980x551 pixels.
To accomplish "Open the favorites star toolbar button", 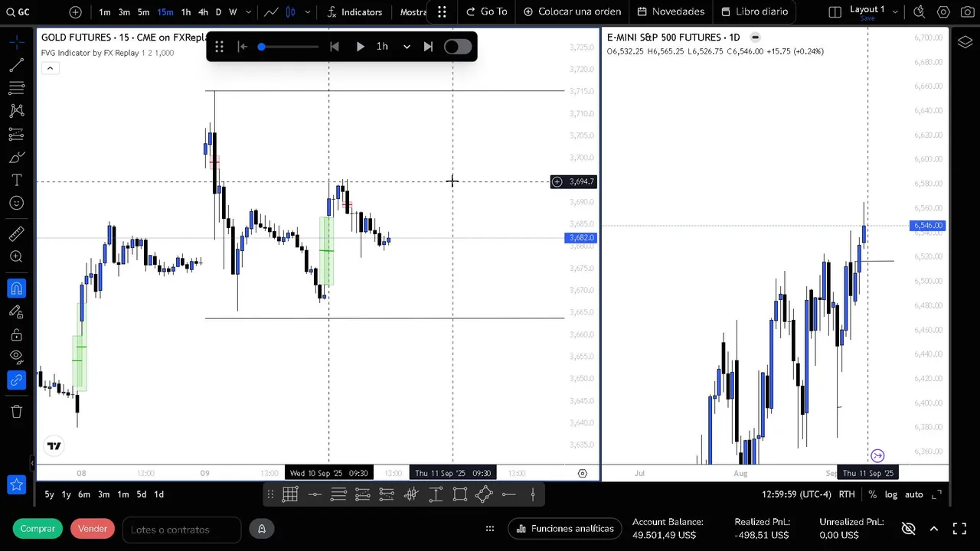I will (x=16, y=484).
